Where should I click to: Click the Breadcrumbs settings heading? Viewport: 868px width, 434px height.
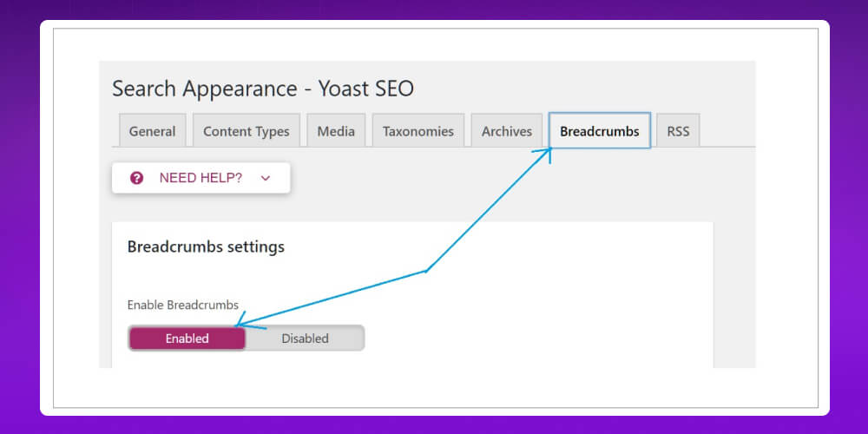[206, 247]
